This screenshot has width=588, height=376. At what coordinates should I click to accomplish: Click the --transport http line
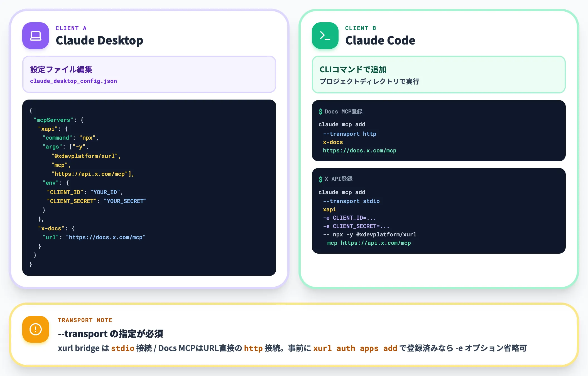click(x=350, y=134)
